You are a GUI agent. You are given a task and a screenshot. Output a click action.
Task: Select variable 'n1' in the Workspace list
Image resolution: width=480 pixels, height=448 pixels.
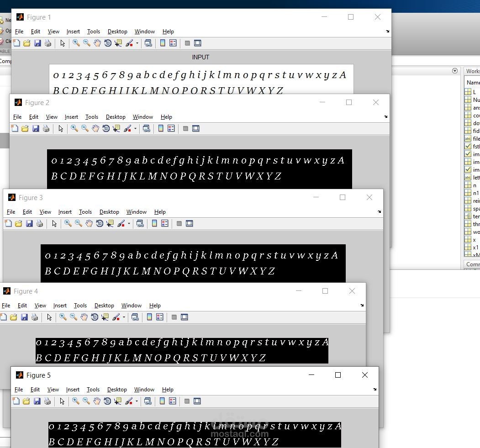coord(475,193)
